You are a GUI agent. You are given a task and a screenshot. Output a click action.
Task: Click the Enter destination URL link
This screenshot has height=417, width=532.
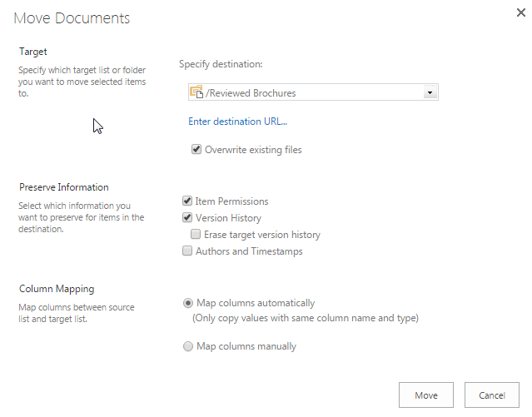[x=237, y=122]
